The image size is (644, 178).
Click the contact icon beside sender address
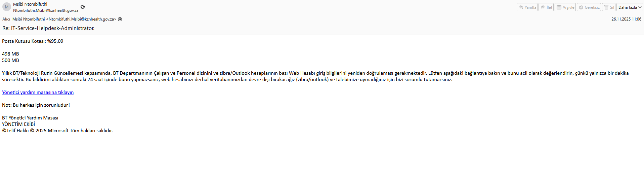[83, 7]
